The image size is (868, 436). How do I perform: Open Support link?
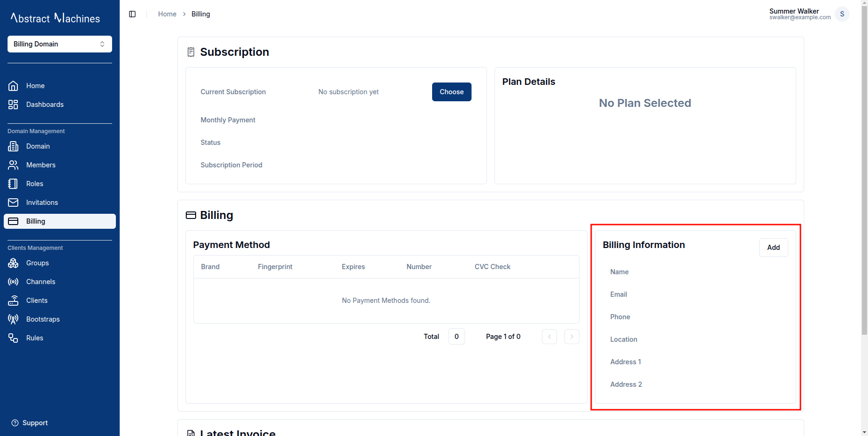tap(30, 423)
